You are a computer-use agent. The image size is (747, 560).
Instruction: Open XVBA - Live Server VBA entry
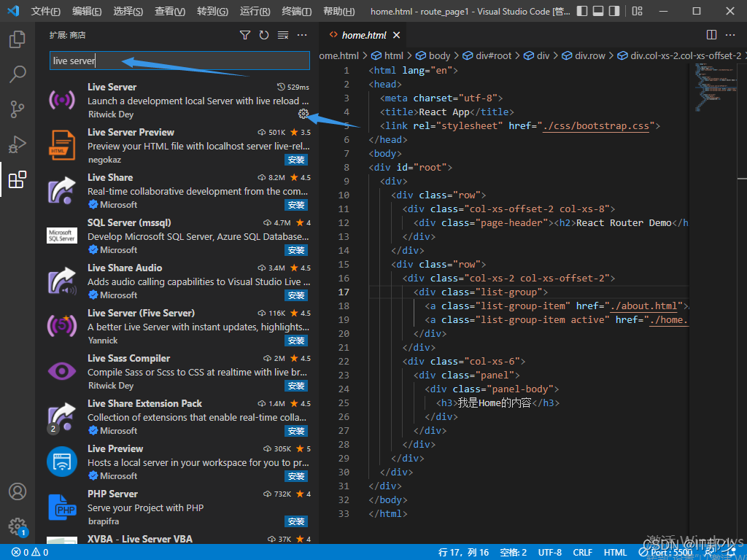(x=178, y=539)
